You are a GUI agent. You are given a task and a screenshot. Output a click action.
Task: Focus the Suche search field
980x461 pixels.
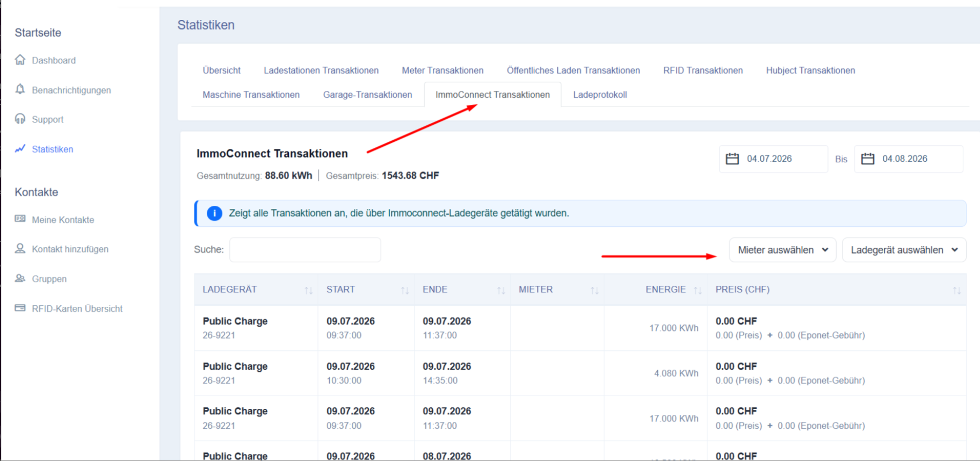pos(305,250)
